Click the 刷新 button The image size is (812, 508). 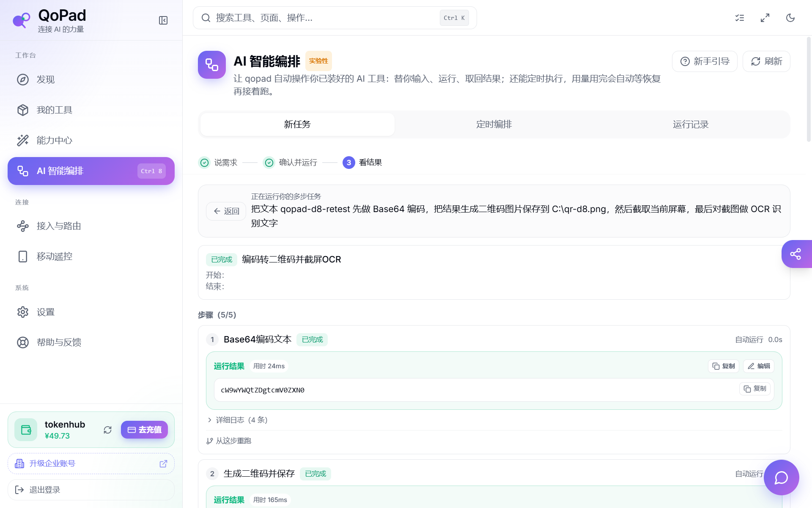(766, 61)
